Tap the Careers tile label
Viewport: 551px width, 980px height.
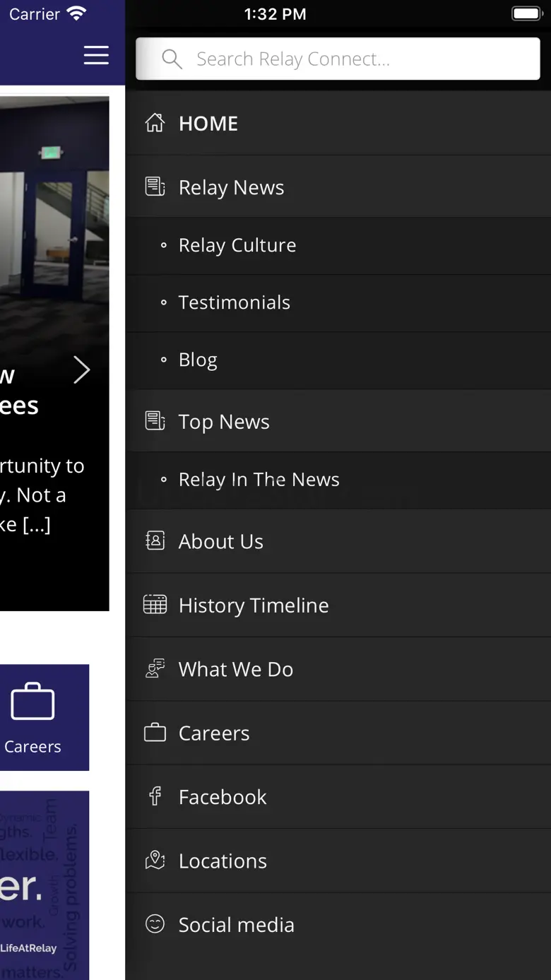point(32,746)
